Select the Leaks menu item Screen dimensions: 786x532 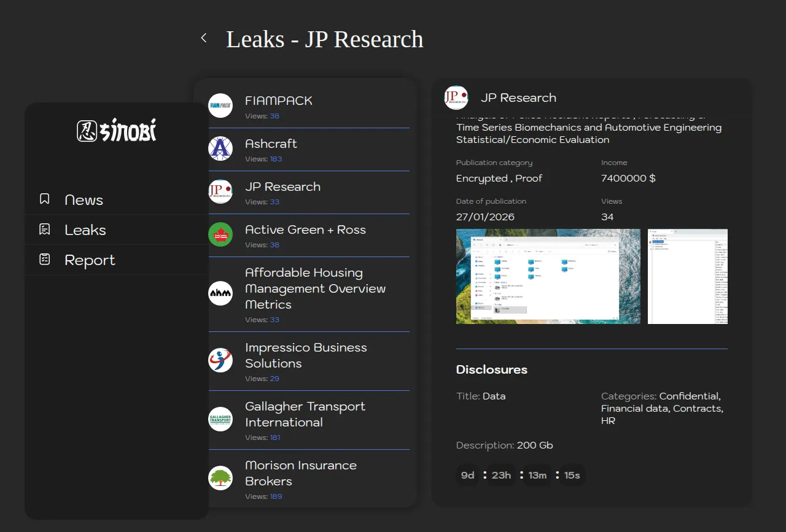85,230
